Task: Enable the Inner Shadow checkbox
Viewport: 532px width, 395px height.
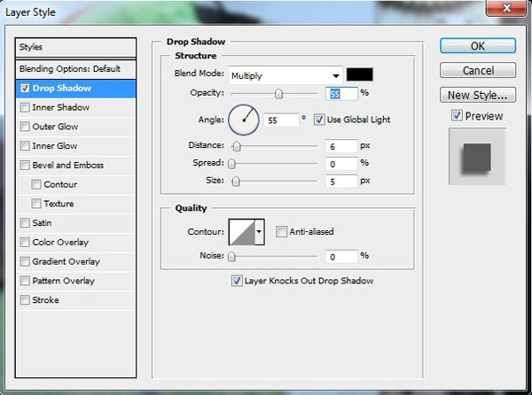Action: coord(25,108)
